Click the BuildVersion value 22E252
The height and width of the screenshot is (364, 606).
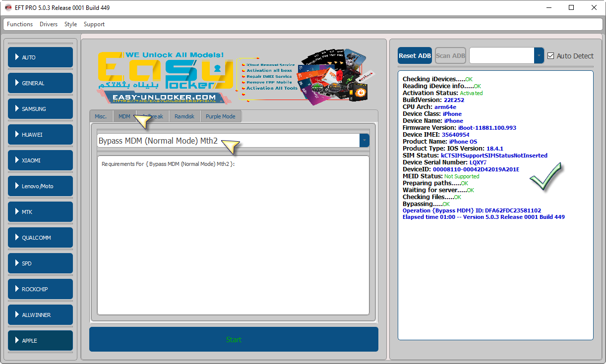point(453,100)
